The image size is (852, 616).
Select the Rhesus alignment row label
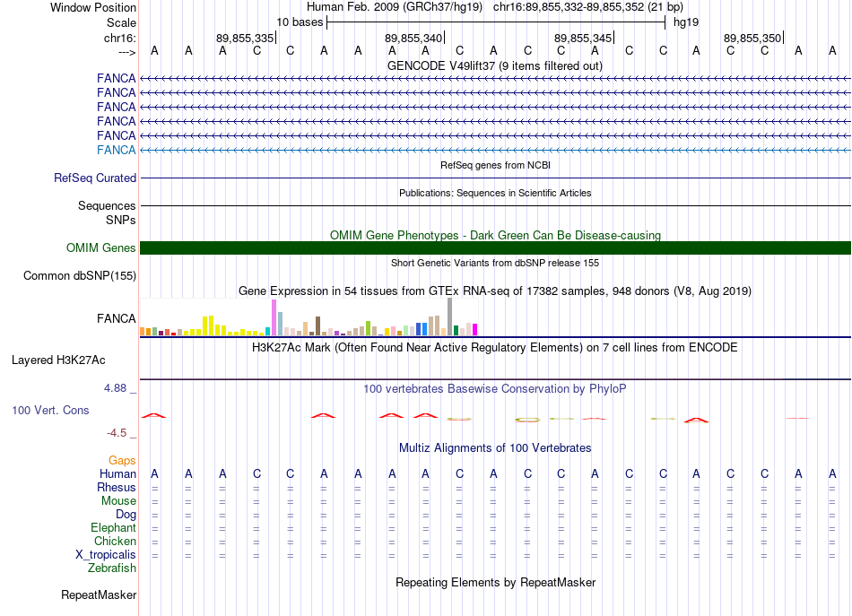tap(117, 487)
